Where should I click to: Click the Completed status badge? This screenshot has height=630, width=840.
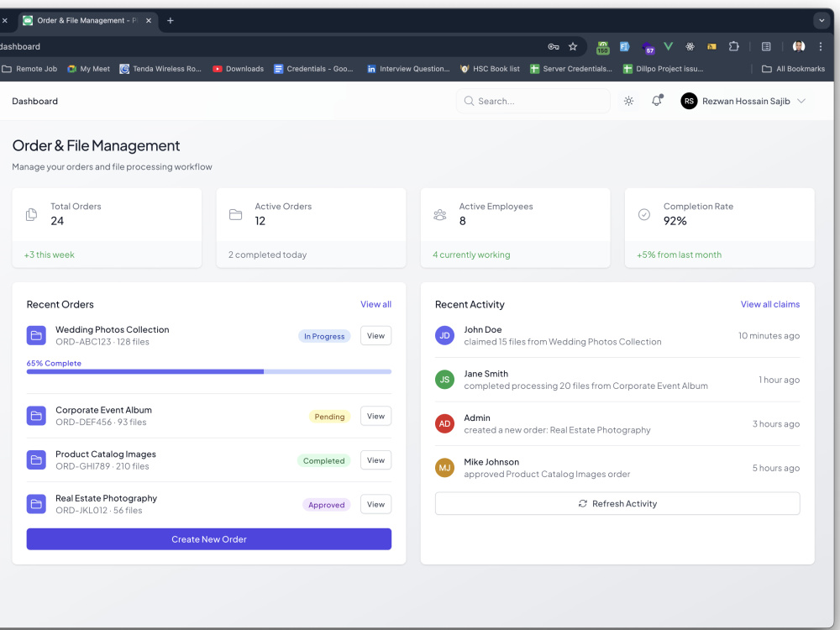(323, 460)
